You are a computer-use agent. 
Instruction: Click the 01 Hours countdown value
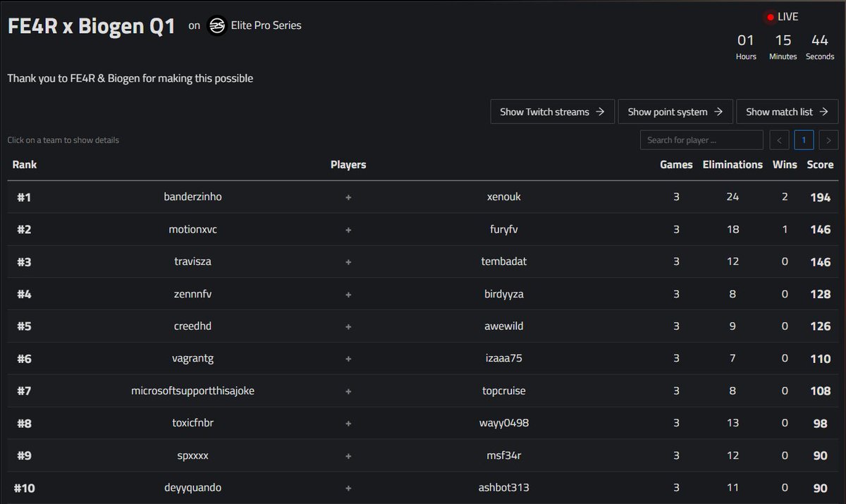pyautogui.click(x=746, y=40)
